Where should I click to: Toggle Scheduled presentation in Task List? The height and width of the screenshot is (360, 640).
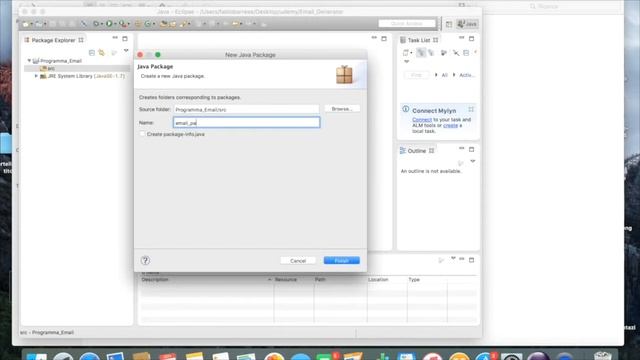(x=431, y=53)
